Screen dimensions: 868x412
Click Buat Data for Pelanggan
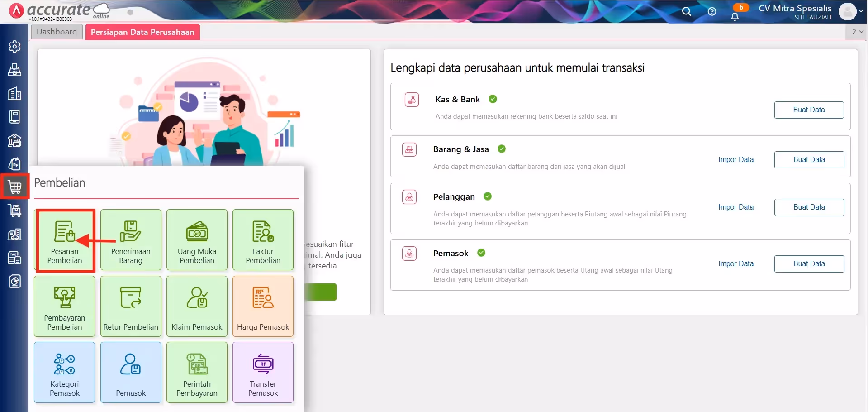coord(809,207)
